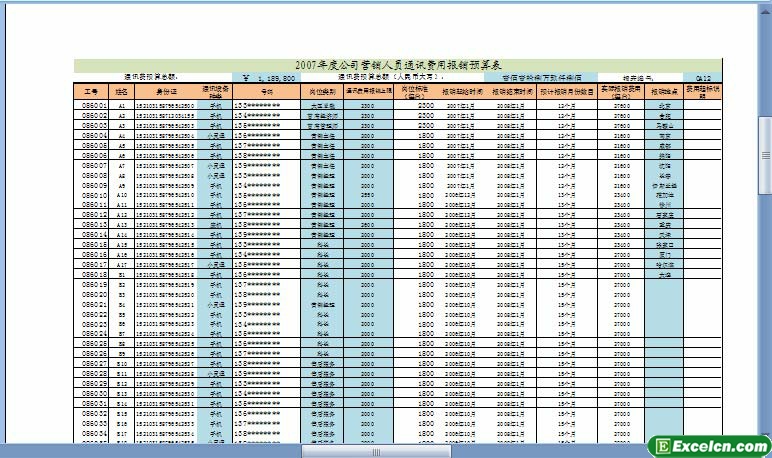This screenshot has width=772, height=458.
Task: Select the title cell 2007年度公司营销人员通讯费用报销预算表
Action: click(x=398, y=65)
